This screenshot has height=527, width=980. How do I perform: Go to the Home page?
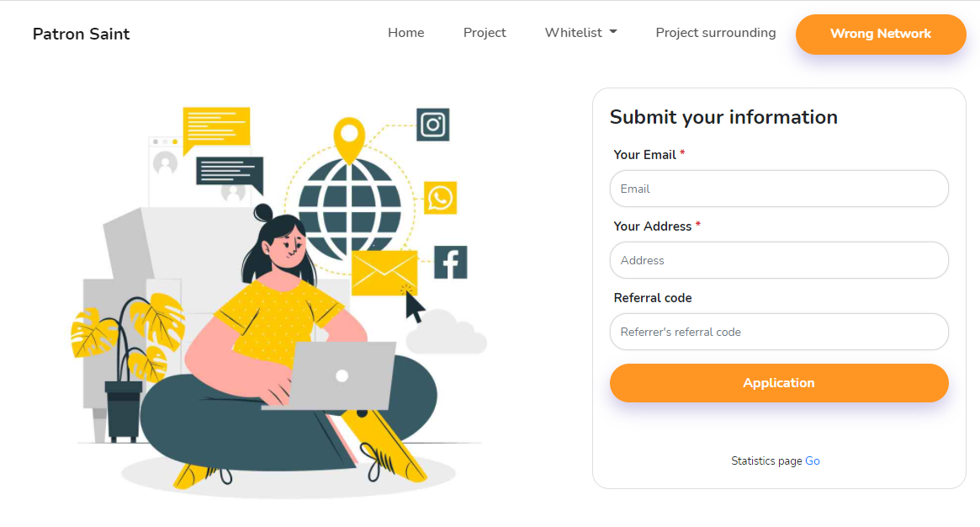tap(405, 33)
